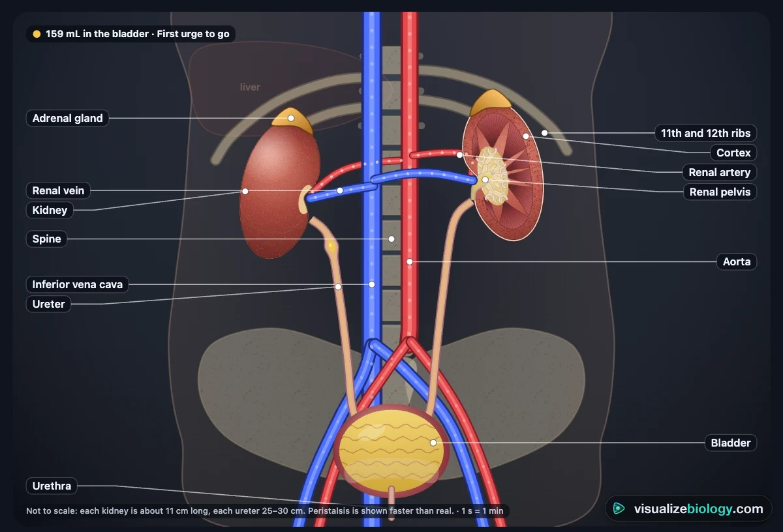Click the Urethra label
This screenshot has width=783, height=532.
pos(52,486)
